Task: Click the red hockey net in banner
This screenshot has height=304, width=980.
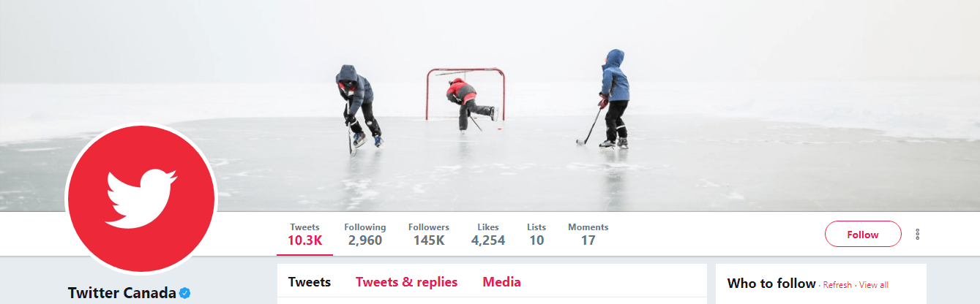Action: point(465,94)
